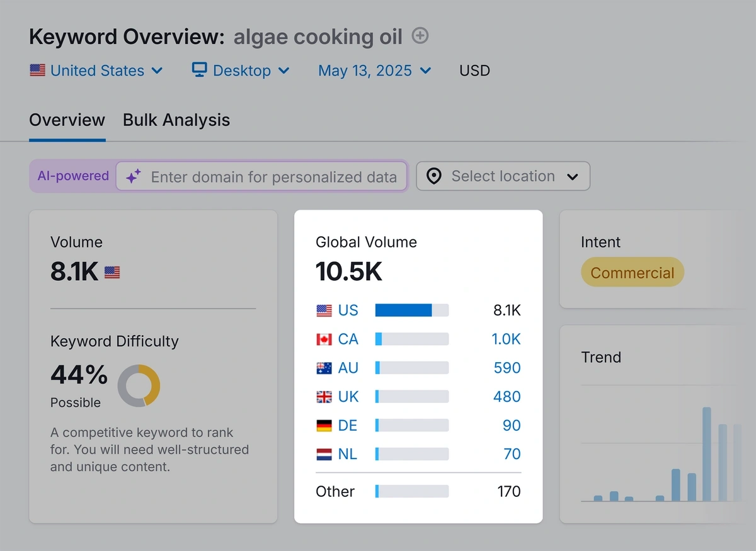
Task: Open the Desktop device dropdown
Action: tap(241, 71)
